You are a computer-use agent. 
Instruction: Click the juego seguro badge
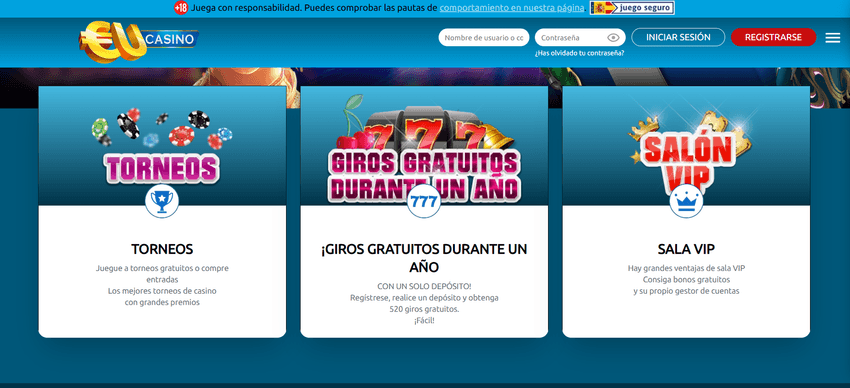632,8
